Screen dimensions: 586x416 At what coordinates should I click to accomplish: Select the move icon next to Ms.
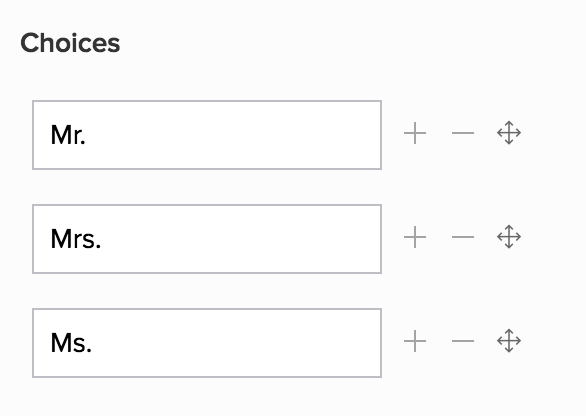[x=509, y=340]
